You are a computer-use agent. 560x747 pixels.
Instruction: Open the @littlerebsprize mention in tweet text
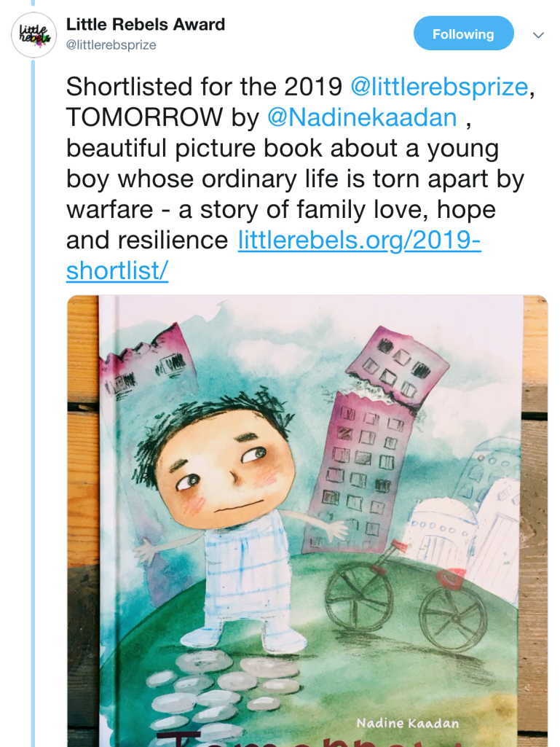pos(439,87)
